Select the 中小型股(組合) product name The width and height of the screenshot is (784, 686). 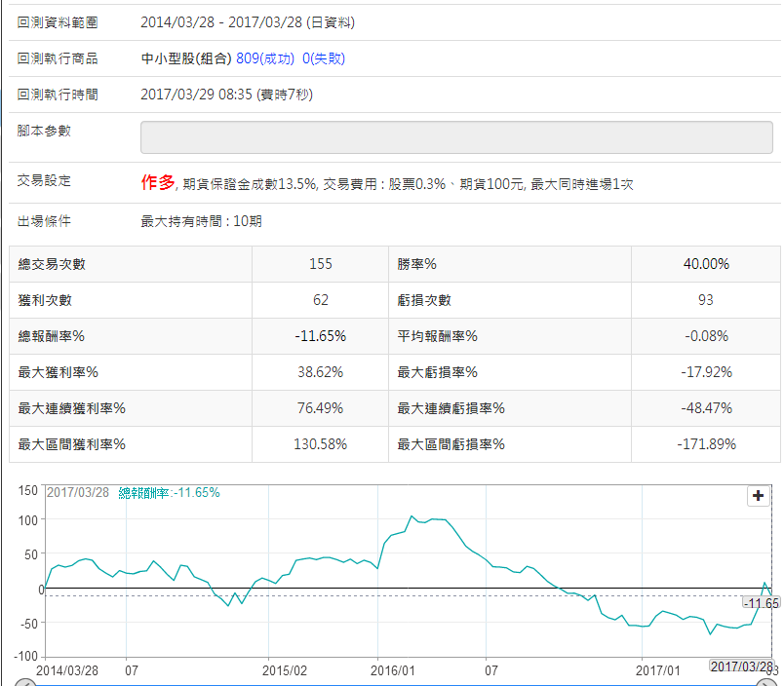pyautogui.click(x=186, y=58)
